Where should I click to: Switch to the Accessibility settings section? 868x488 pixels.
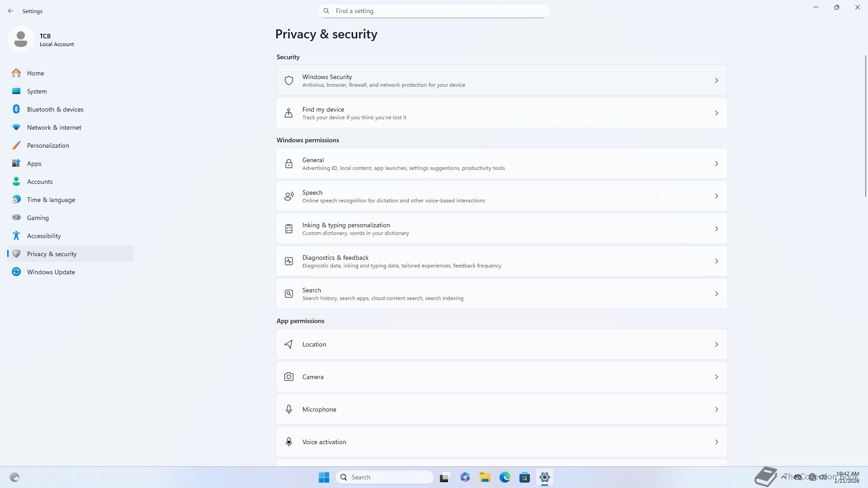[x=43, y=236]
